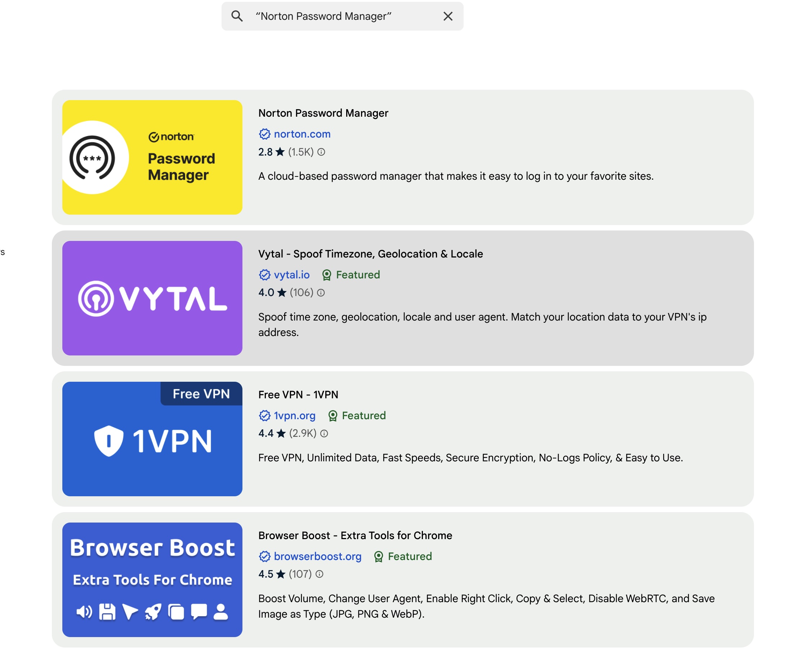The height and width of the screenshot is (672, 799).
Task: Click the norton.com verified badge icon
Action: coord(264,134)
